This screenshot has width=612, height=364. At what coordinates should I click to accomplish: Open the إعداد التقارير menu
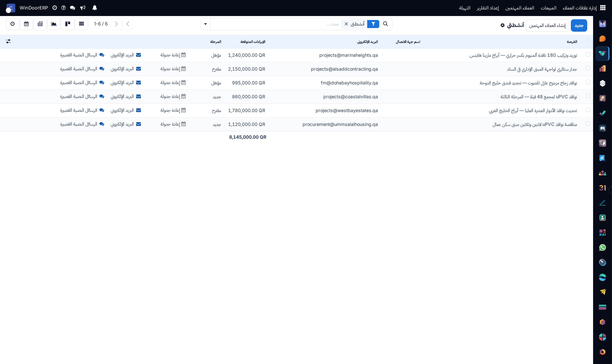(488, 8)
